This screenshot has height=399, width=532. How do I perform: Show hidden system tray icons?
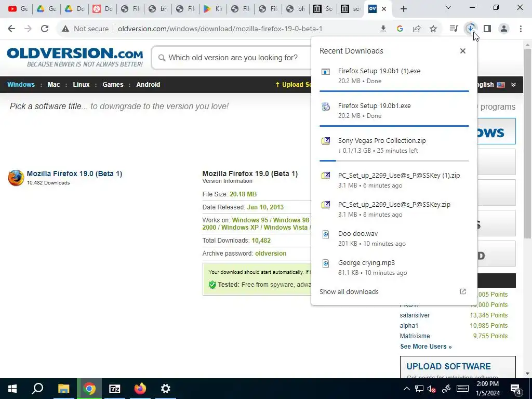click(x=406, y=389)
